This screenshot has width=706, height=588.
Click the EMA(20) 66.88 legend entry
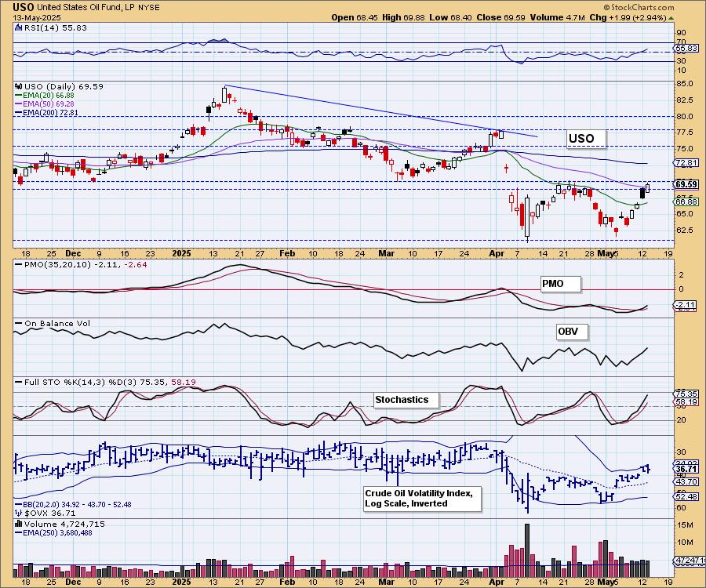pos(45,96)
